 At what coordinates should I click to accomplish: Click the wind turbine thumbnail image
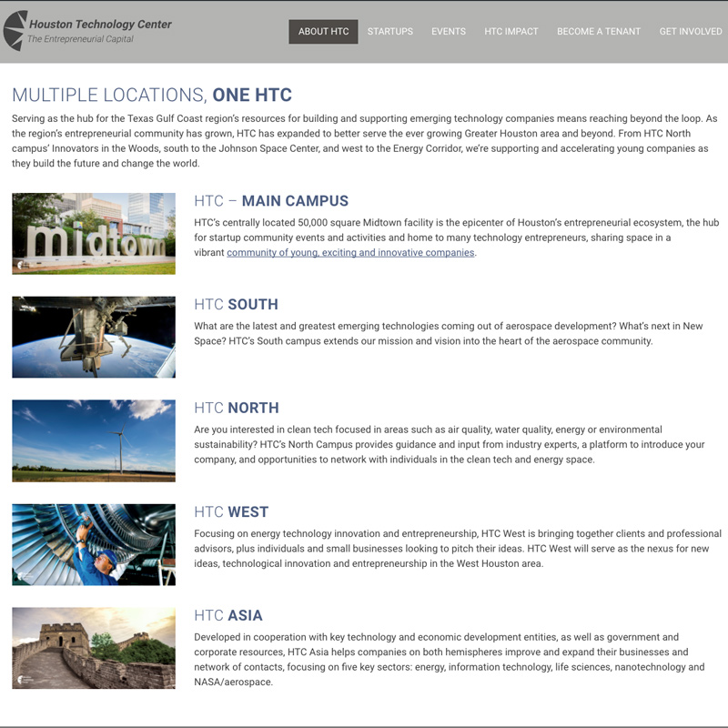[x=94, y=440]
